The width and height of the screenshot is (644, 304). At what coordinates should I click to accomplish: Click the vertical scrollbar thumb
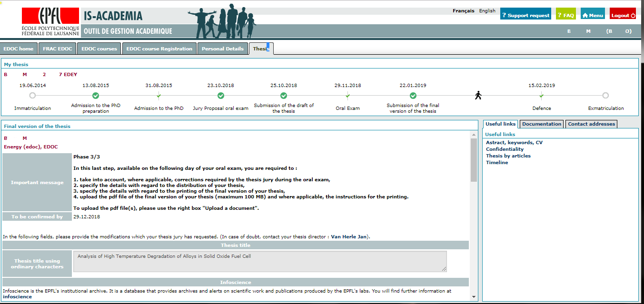tap(474, 160)
